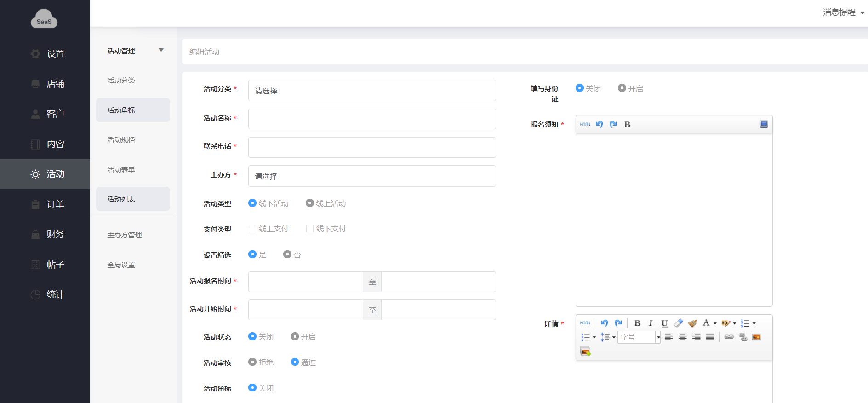Redo in the 详情 editor toolbar
The image size is (868, 403).
(618, 323)
